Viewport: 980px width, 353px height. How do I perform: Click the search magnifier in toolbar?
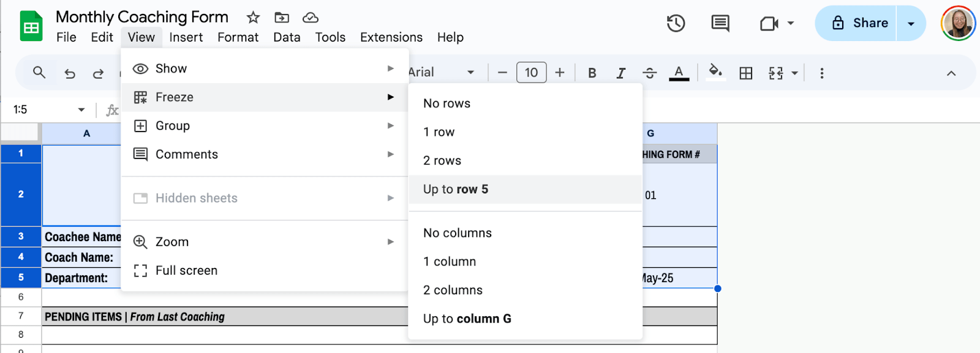pos(39,73)
